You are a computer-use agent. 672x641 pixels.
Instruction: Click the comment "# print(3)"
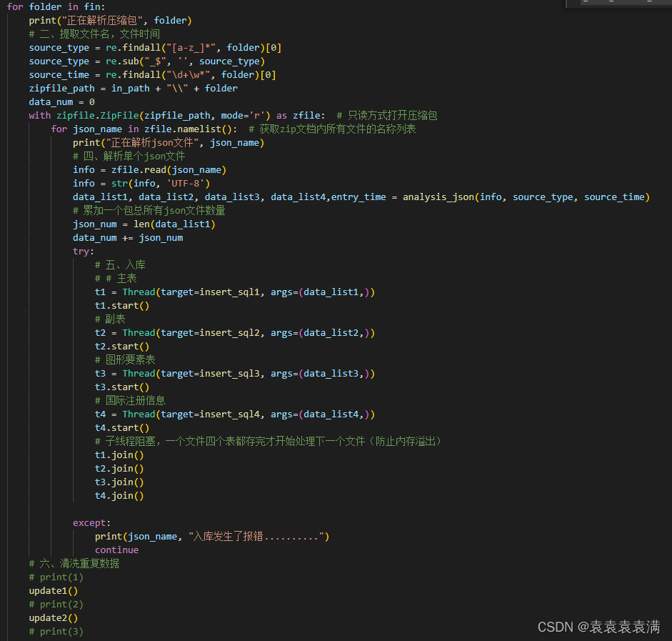pyautogui.click(x=56, y=632)
